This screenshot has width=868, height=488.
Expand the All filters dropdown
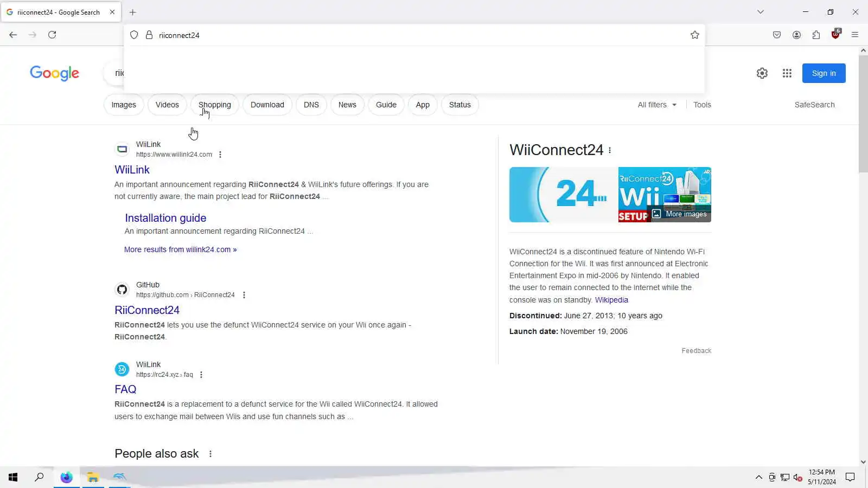click(x=657, y=105)
